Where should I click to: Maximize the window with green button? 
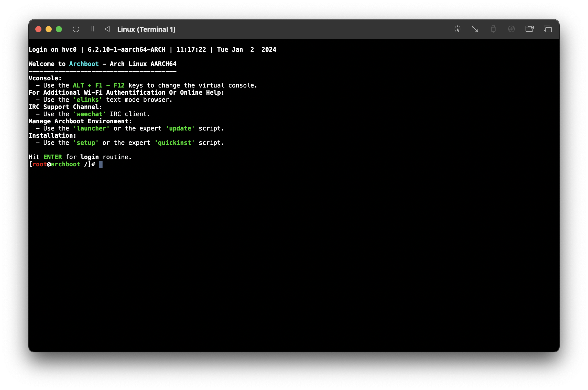pyautogui.click(x=59, y=29)
